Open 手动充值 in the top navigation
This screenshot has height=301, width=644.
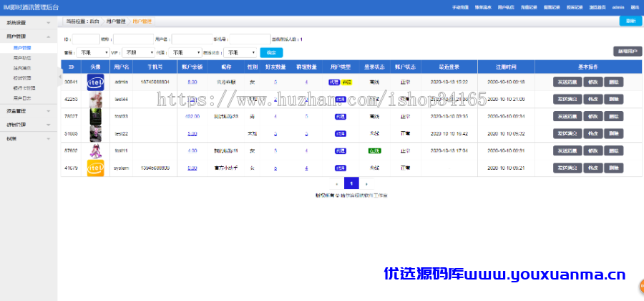[x=461, y=7]
